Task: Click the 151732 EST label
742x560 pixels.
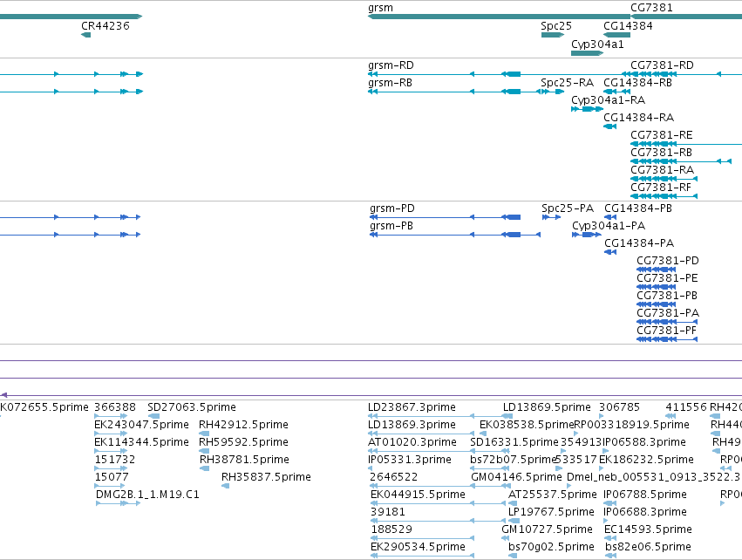Action: (115, 460)
